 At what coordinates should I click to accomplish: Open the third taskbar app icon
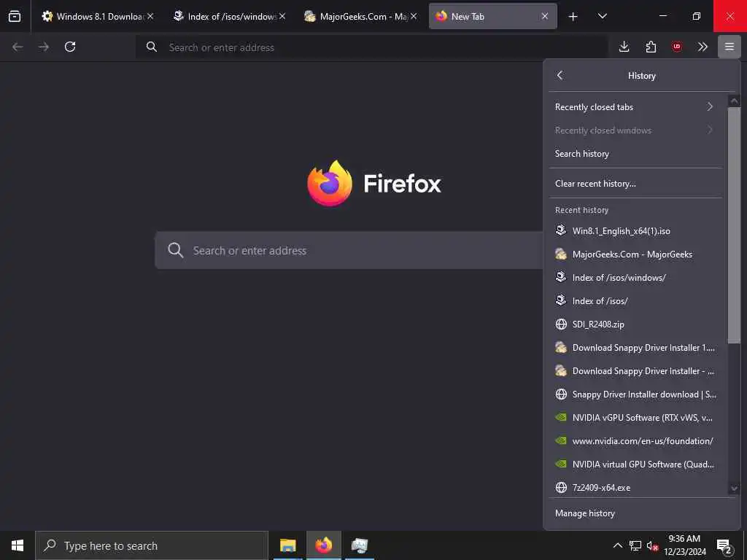pos(359,545)
